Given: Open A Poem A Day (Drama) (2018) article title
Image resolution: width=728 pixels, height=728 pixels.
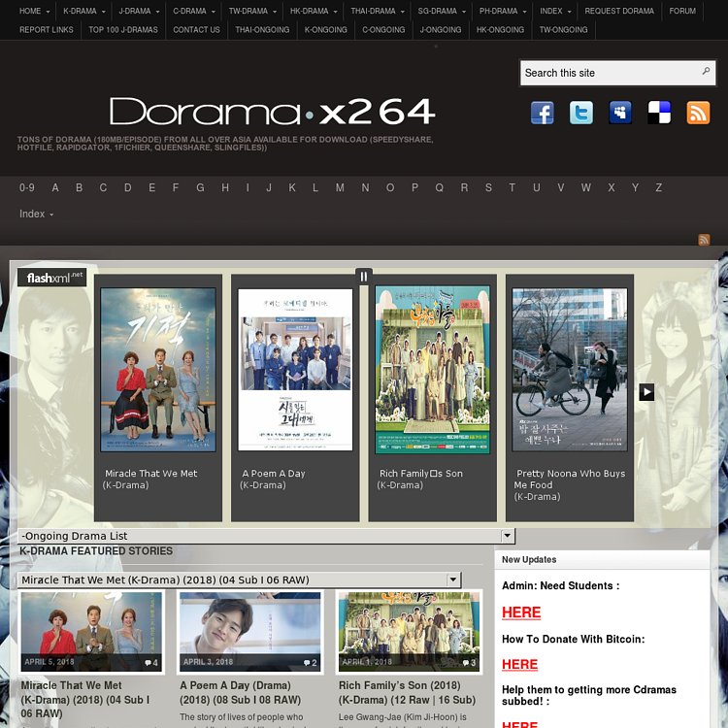Looking at the screenshot, I should click(240, 692).
